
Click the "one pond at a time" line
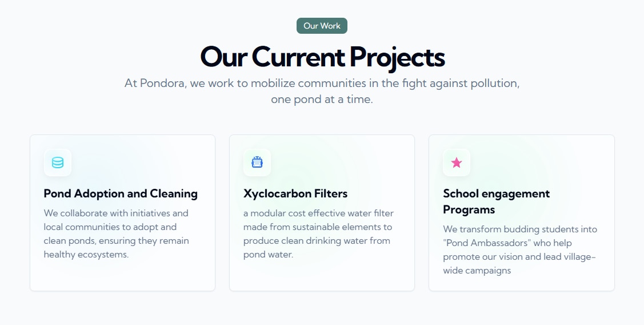point(322,99)
